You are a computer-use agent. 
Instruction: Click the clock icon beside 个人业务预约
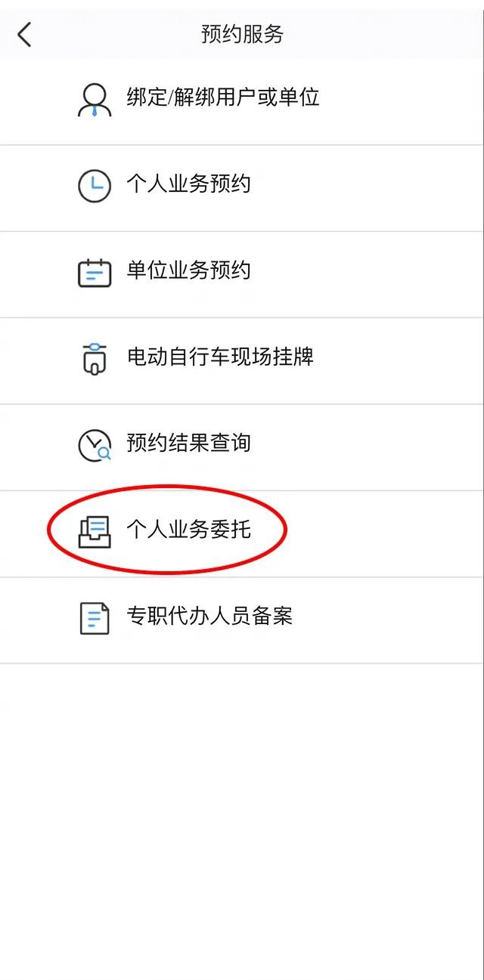tap(95, 185)
